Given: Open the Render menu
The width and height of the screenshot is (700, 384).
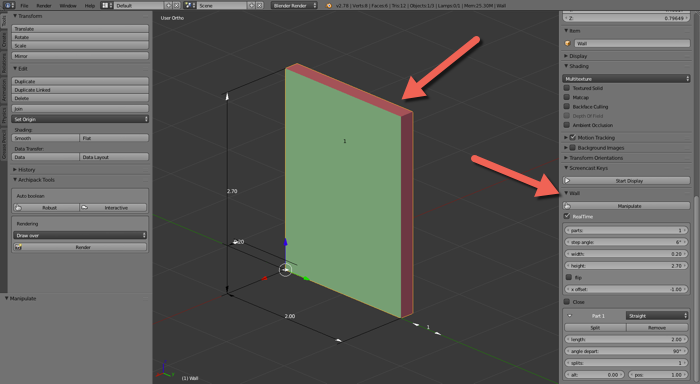Looking at the screenshot, I should (x=44, y=5).
